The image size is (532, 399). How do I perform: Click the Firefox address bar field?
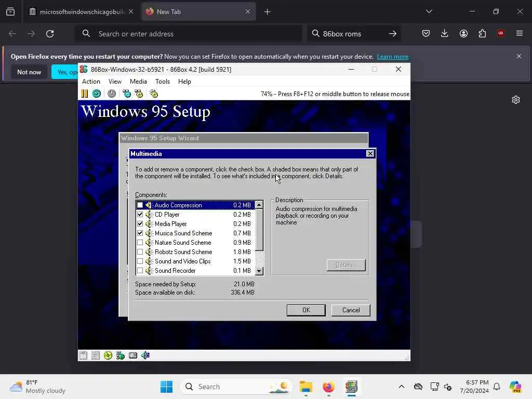[x=188, y=34]
